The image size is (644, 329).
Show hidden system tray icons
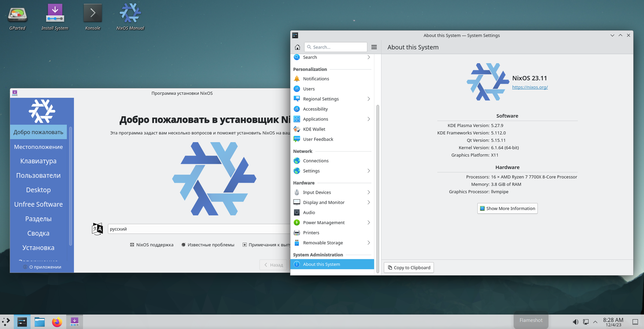point(595,322)
